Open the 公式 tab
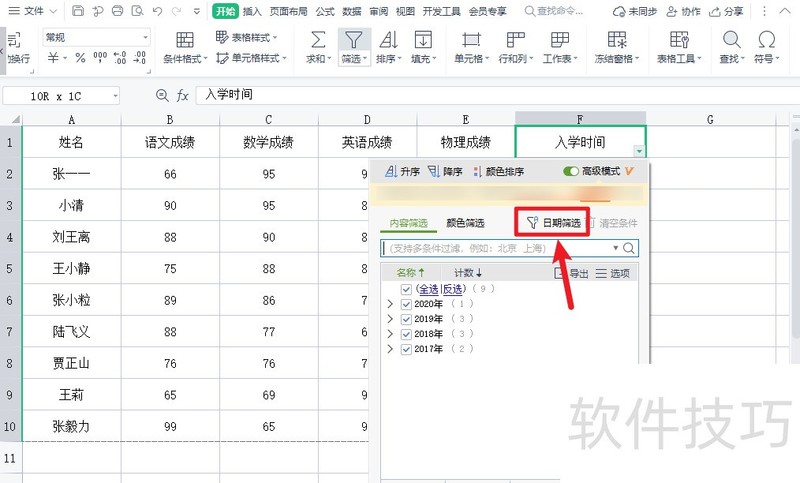 click(324, 11)
